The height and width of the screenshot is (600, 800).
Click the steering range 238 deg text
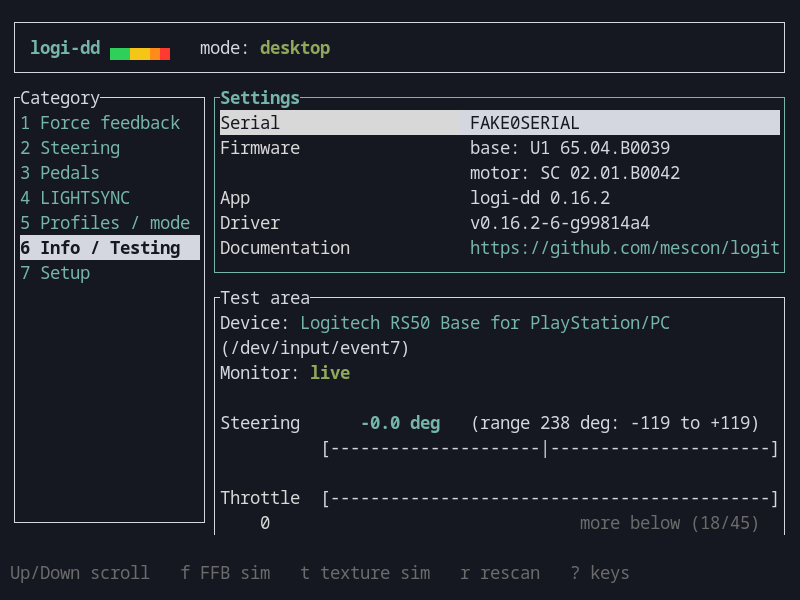[x=615, y=423]
